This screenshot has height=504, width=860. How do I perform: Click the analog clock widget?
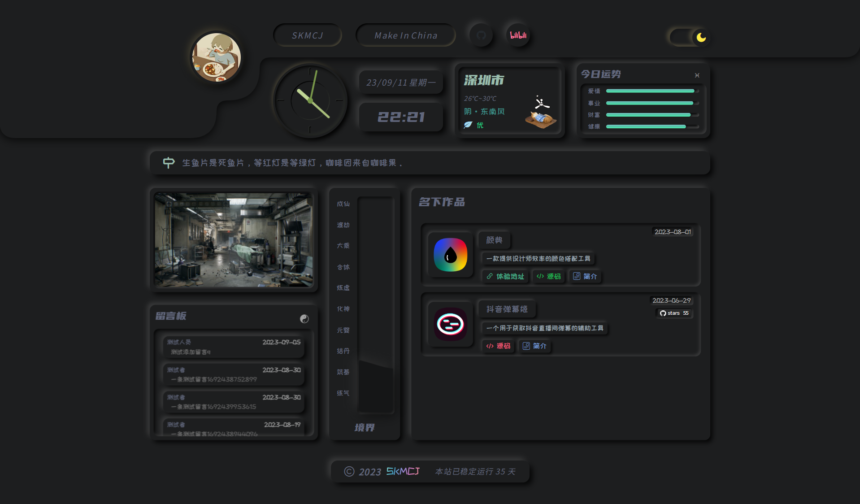(x=310, y=100)
